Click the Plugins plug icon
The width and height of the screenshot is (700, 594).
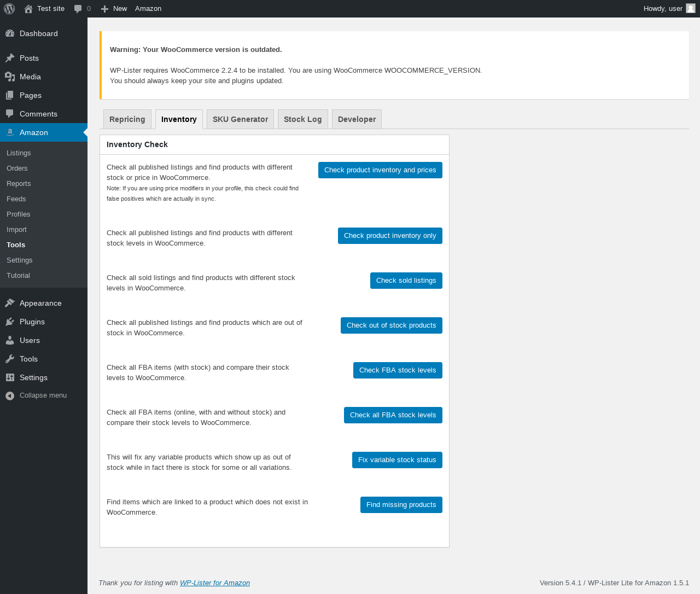pos(10,322)
